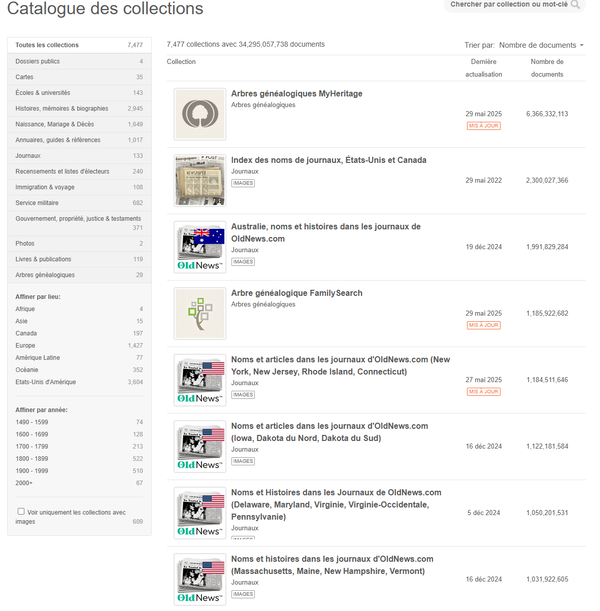The image size is (600, 611).
Task: Open the 'Nombre de documents' sort dropdown
Action: (x=541, y=45)
